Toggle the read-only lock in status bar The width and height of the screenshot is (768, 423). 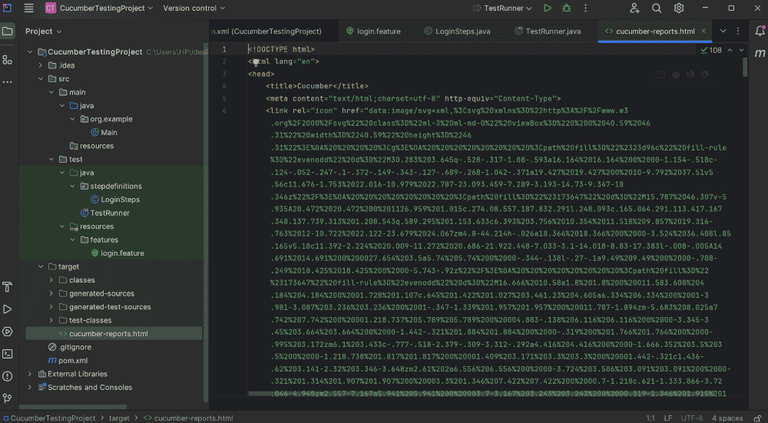pyautogui.click(x=758, y=418)
